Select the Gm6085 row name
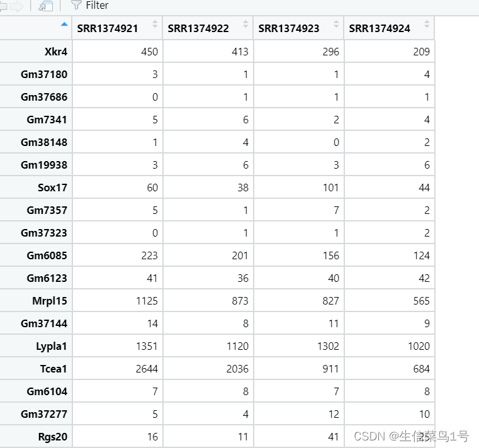The height and width of the screenshot is (448, 479). point(36,255)
